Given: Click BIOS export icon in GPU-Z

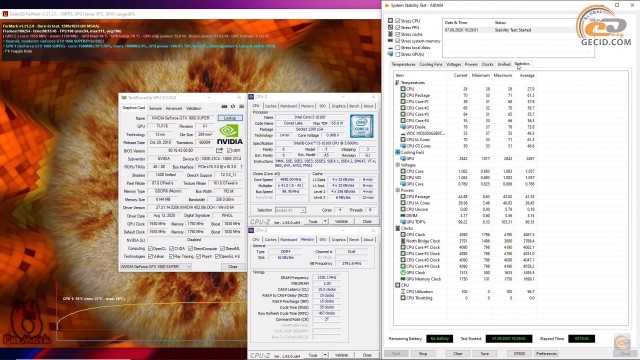Looking at the screenshot, I should tap(220, 150).
